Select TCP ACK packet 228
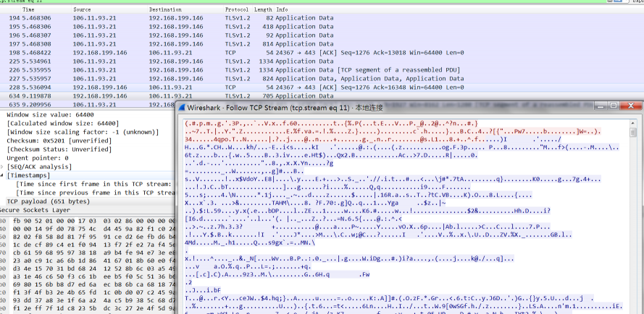644x314 pixels. click(x=322, y=87)
